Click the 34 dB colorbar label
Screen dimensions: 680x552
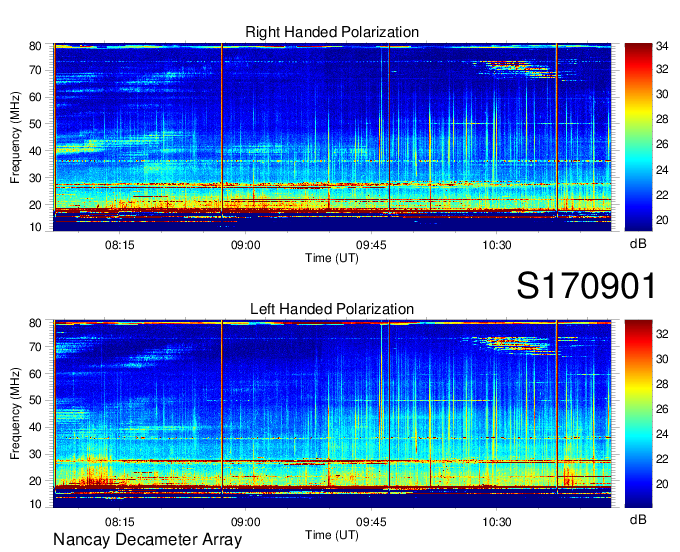click(662, 46)
